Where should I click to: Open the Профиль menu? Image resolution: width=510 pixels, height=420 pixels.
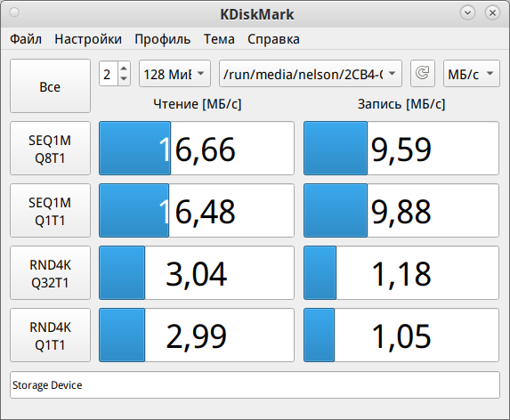(163, 39)
